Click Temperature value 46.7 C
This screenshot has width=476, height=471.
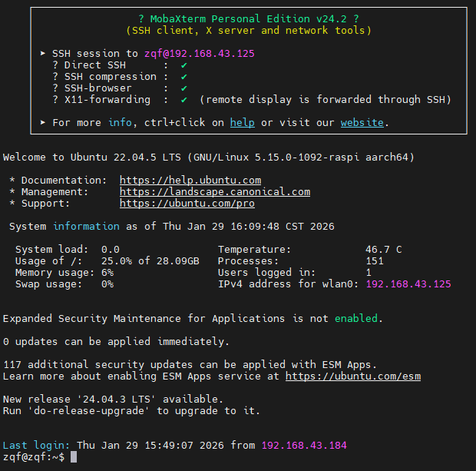click(384, 250)
